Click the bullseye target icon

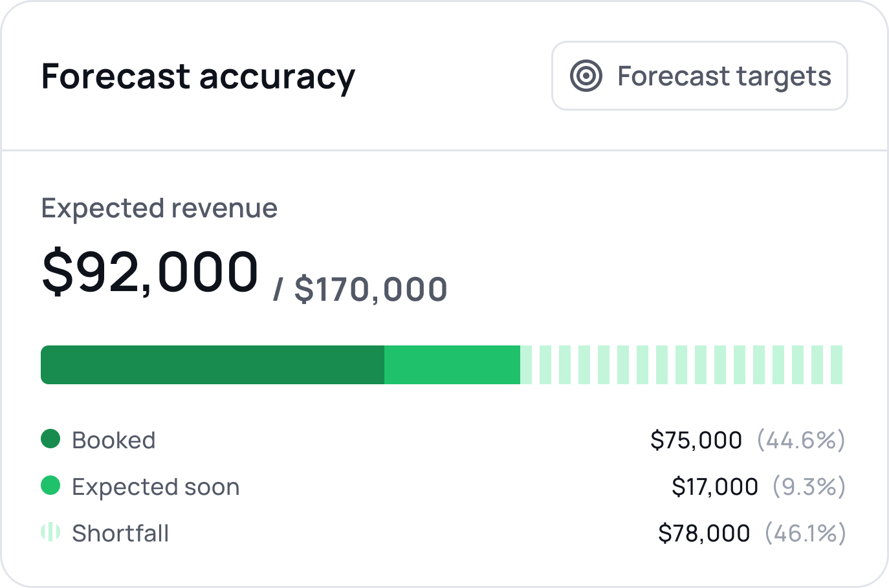(586, 76)
